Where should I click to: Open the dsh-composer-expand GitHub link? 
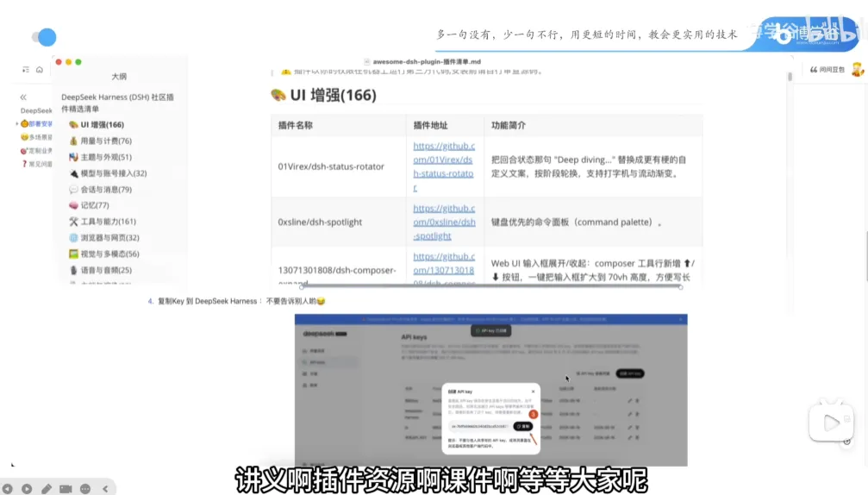[444, 269]
